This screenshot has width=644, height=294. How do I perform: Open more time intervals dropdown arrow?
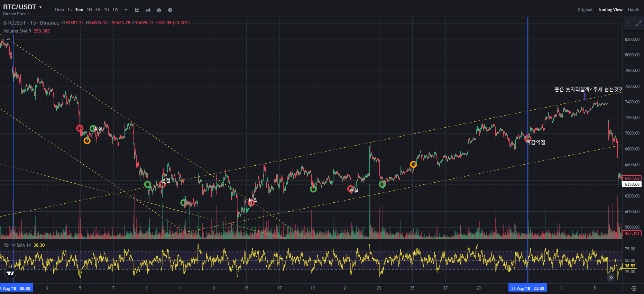coord(126,10)
